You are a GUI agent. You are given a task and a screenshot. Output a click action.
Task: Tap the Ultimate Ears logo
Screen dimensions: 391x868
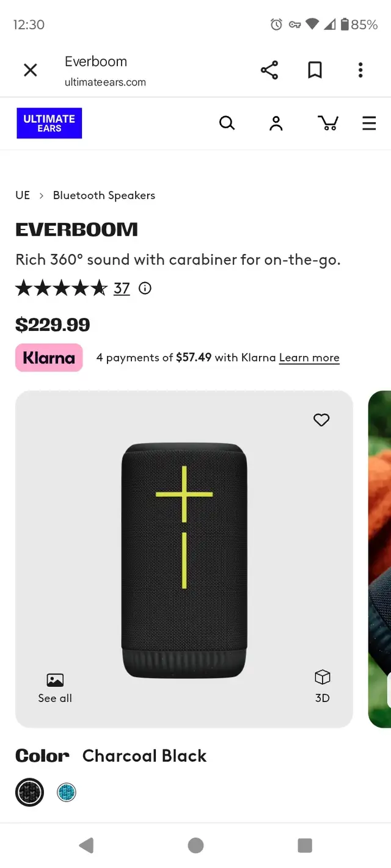pyautogui.click(x=49, y=123)
